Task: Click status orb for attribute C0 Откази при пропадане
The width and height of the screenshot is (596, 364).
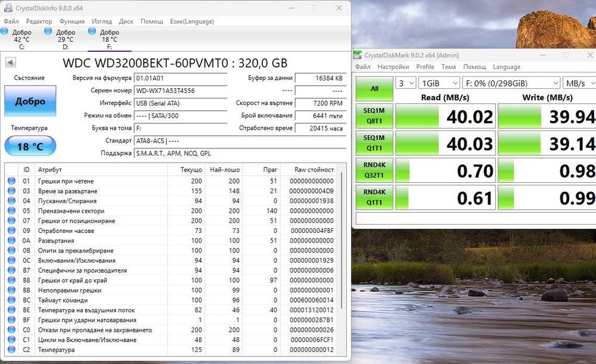Action: click(x=11, y=330)
